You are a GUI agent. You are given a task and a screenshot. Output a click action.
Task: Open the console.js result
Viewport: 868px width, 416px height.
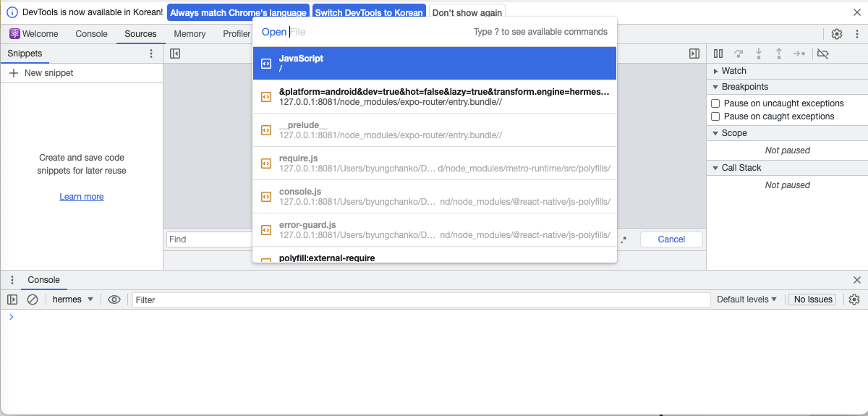tap(435, 197)
